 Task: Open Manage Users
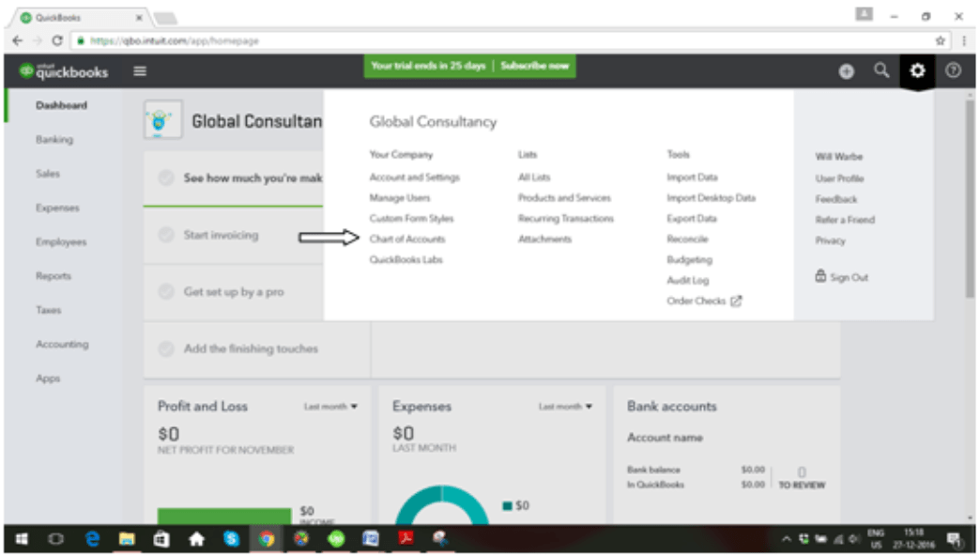click(399, 198)
